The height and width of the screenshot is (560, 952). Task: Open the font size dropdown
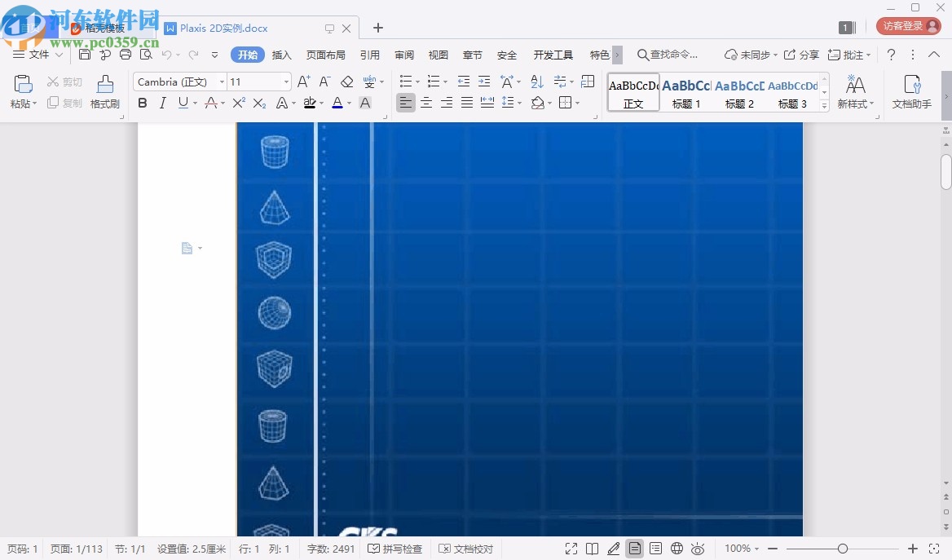click(x=284, y=82)
